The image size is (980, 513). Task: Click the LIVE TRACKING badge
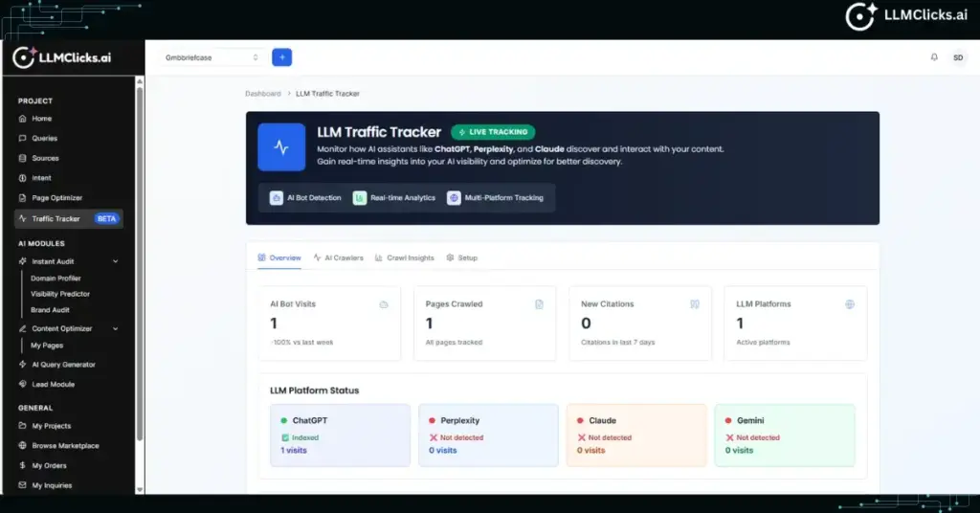tap(493, 132)
